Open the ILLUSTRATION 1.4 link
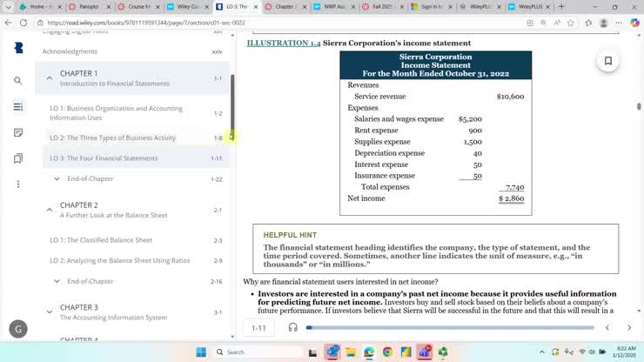 284,44
